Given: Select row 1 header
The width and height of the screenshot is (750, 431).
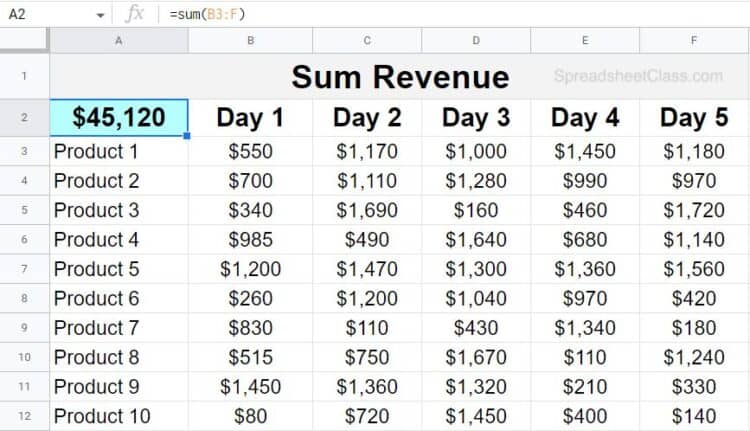Looking at the screenshot, I should point(24,76).
